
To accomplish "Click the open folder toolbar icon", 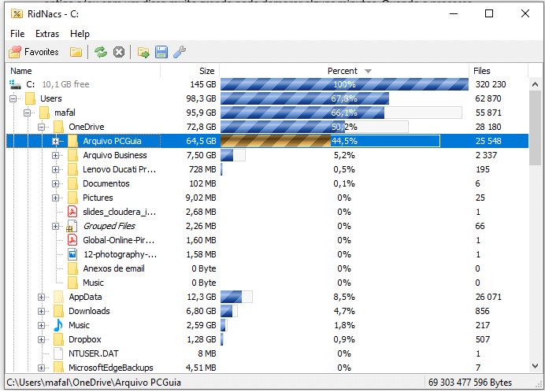I will click(x=76, y=52).
